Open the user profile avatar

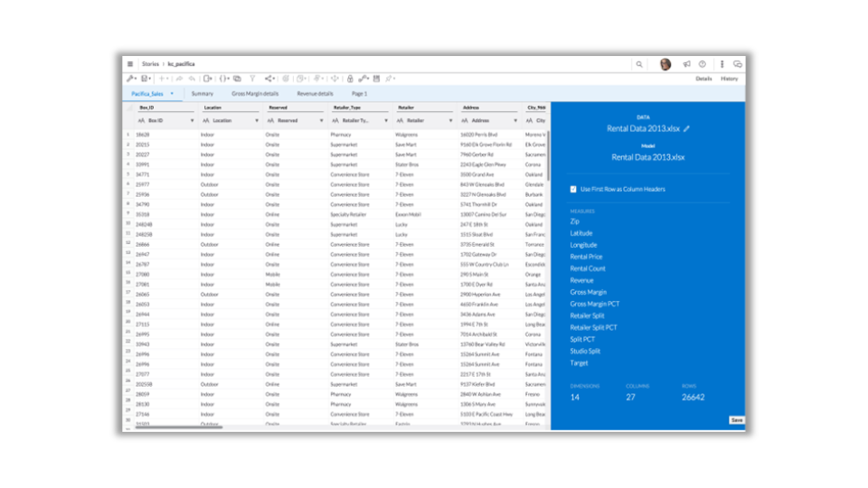click(665, 64)
